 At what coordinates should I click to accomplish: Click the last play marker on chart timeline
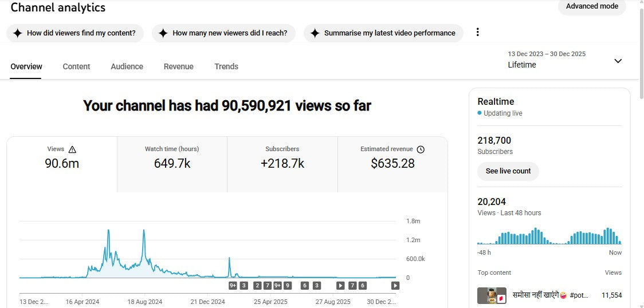(x=395, y=285)
